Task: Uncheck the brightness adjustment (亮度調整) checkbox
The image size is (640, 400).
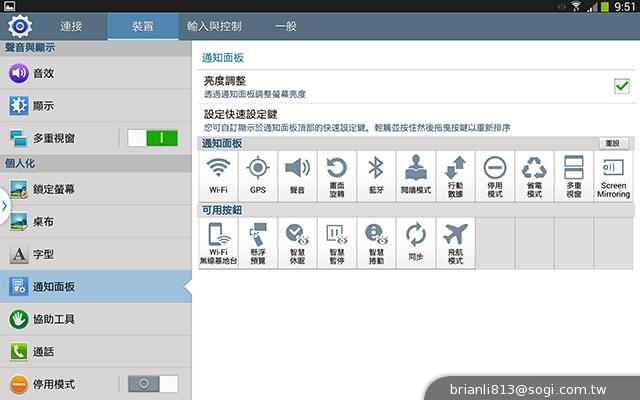Action: click(x=621, y=86)
